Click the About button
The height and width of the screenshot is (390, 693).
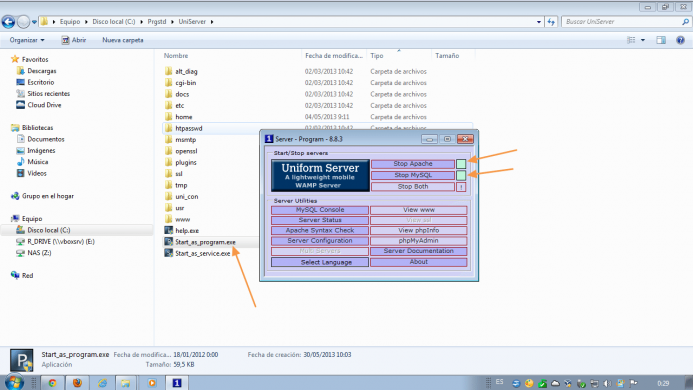(x=419, y=262)
